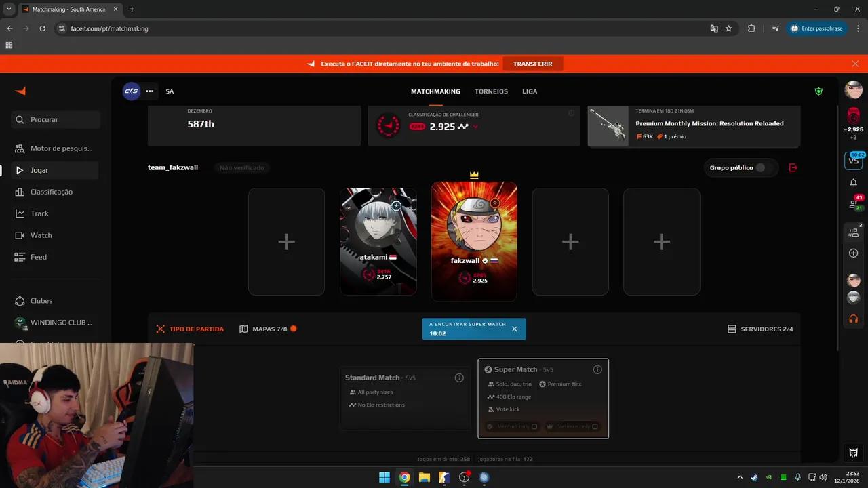
Task: Click the orange headphones support icon
Action: 853,319
